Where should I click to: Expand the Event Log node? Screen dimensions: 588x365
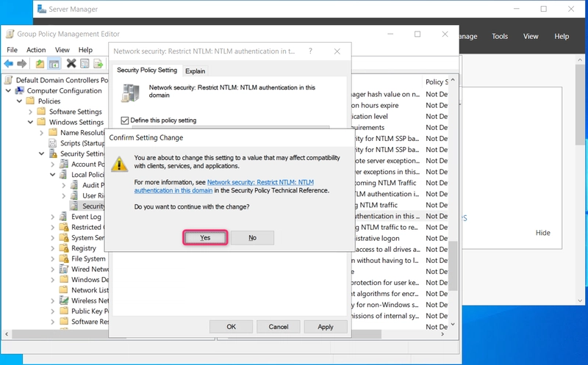click(52, 217)
